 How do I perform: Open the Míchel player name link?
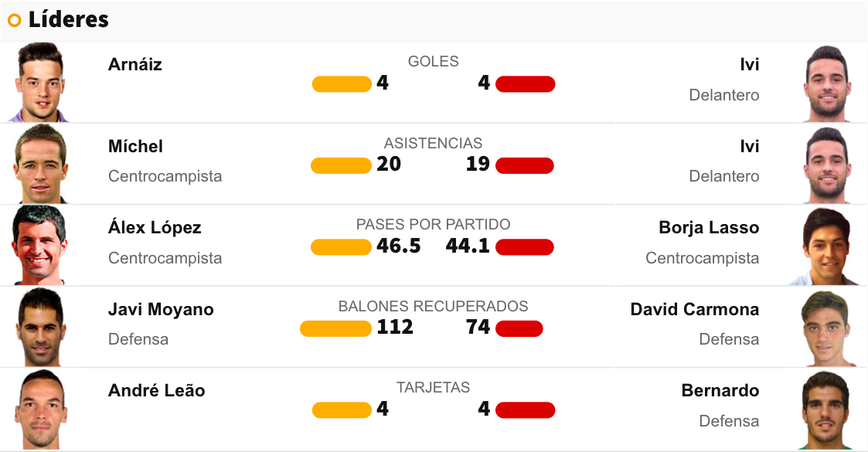tap(135, 146)
